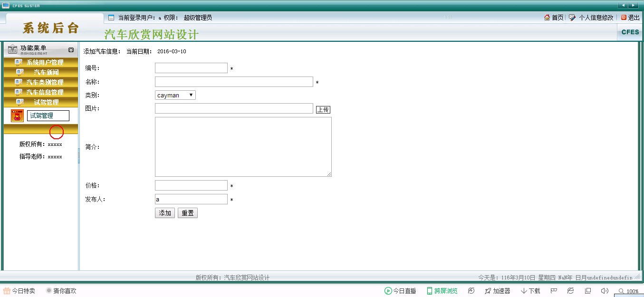Click icon beside 汽车新闻 menu
Image resolution: width=644 pixels, height=297 pixels.
tap(19, 72)
